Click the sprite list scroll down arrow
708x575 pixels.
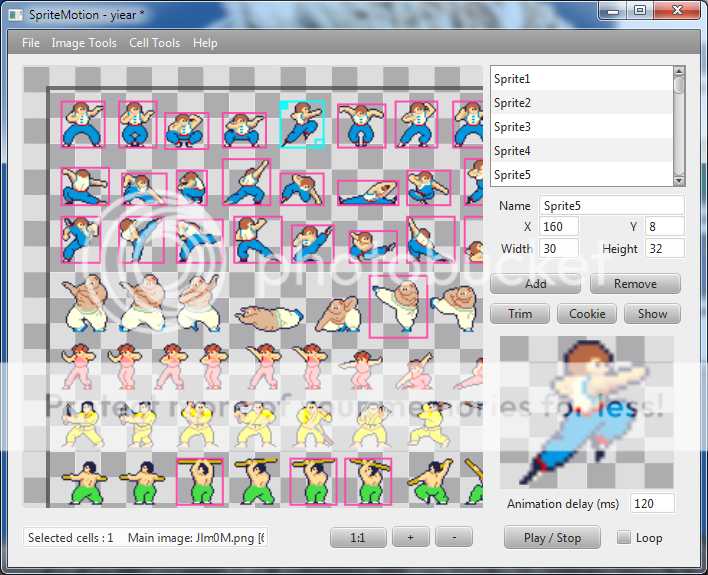click(679, 181)
